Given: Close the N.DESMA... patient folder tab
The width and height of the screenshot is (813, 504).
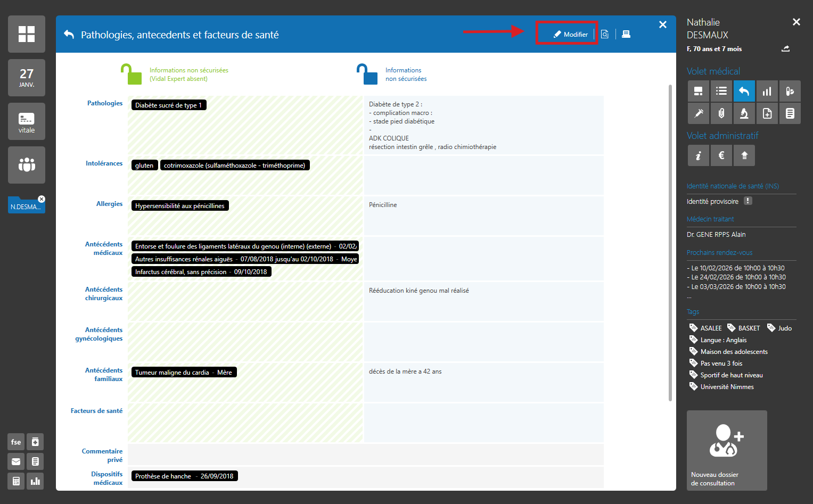Looking at the screenshot, I should [x=42, y=199].
